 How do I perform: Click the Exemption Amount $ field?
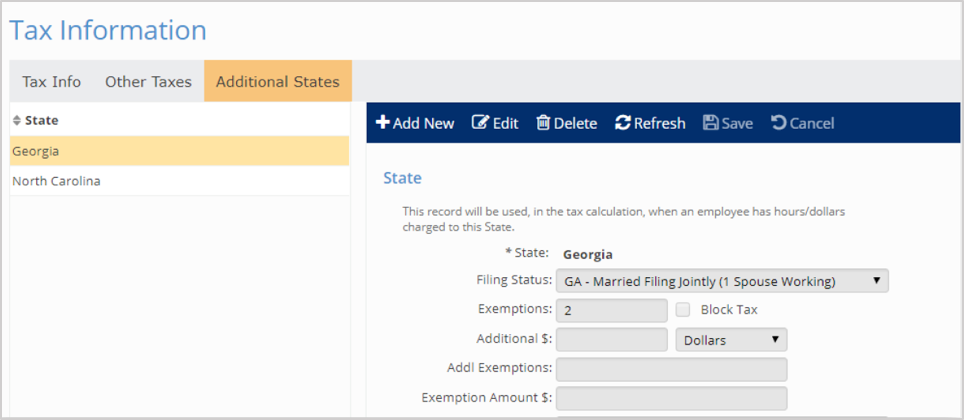click(x=671, y=398)
